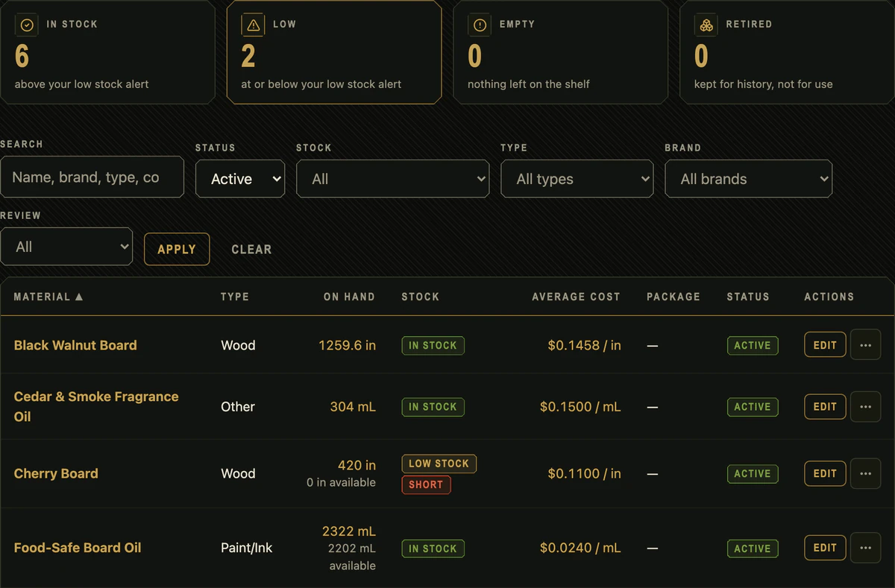The image size is (895, 588).
Task: Click Active badge in Food-Safe Board Oil row
Action: [753, 549]
